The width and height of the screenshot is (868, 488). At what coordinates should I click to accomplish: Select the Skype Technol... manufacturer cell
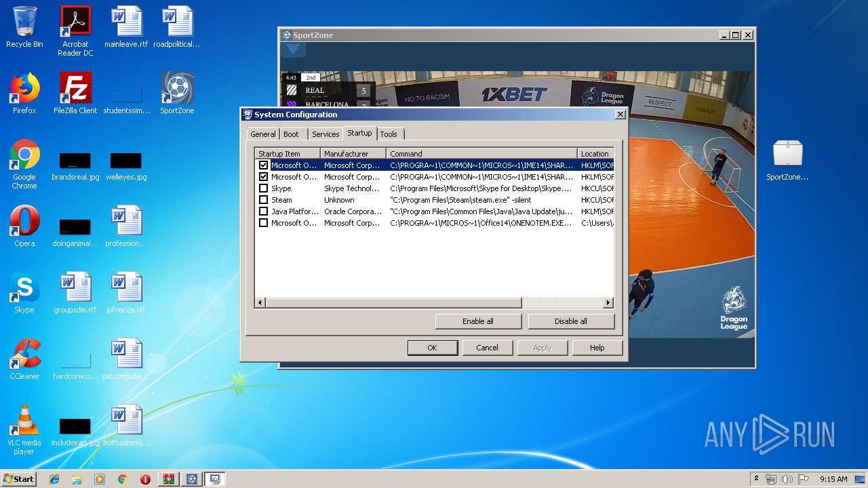point(353,188)
